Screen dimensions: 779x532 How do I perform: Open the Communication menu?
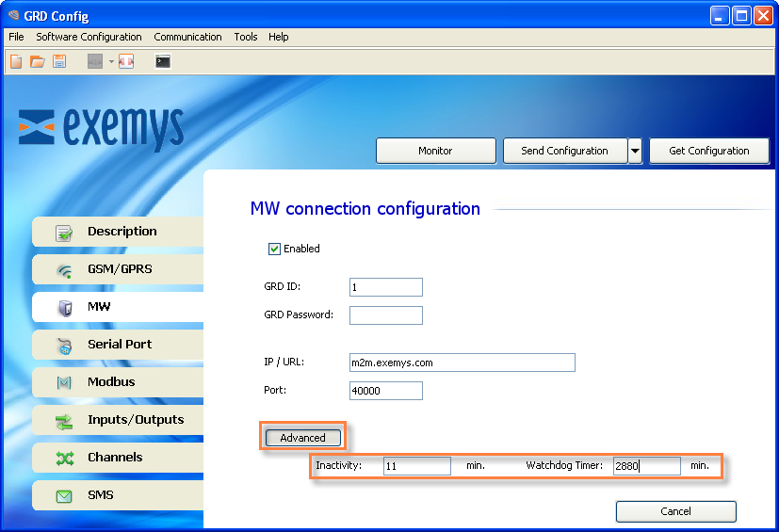(x=187, y=37)
